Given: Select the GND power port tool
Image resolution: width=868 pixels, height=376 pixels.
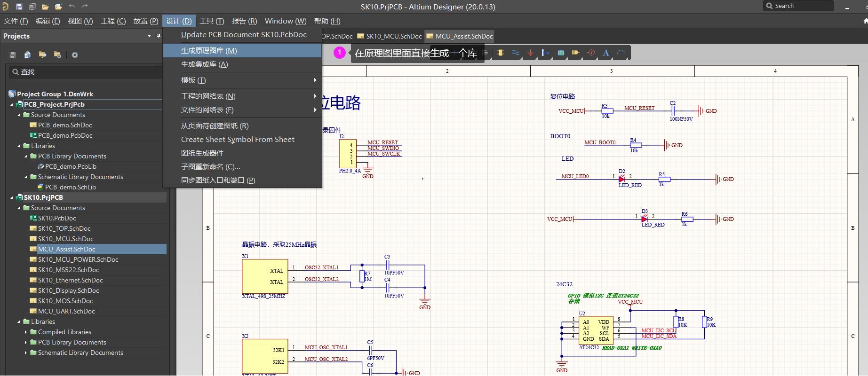Looking at the screenshot, I should click(530, 53).
